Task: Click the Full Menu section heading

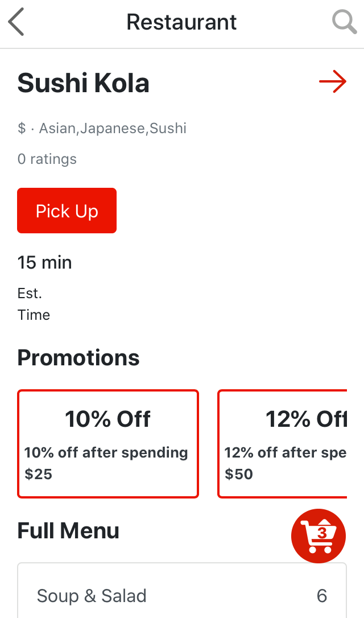Action: coord(69,531)
